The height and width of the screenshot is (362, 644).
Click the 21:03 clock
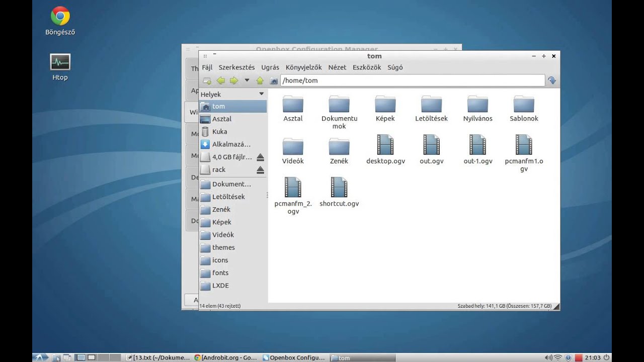(x=593, y=357)
